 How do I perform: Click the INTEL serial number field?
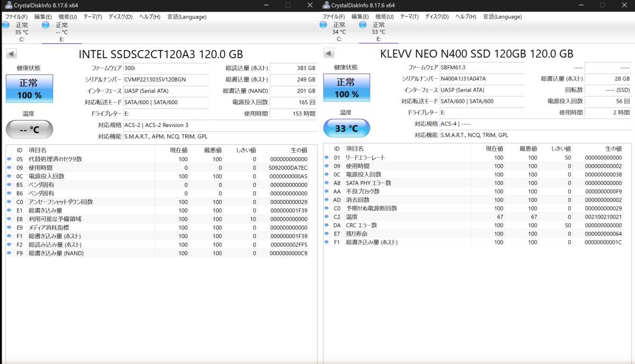(x=165, y=79)
